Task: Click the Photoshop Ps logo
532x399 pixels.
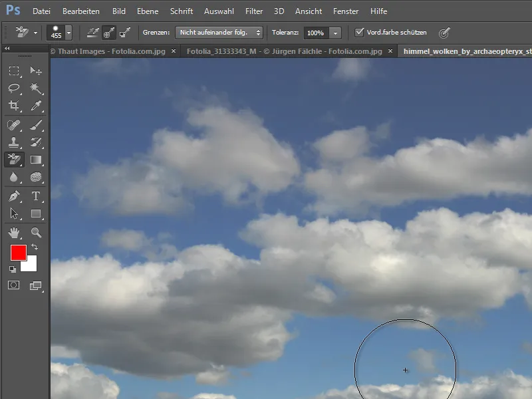Action: (13, 10)
